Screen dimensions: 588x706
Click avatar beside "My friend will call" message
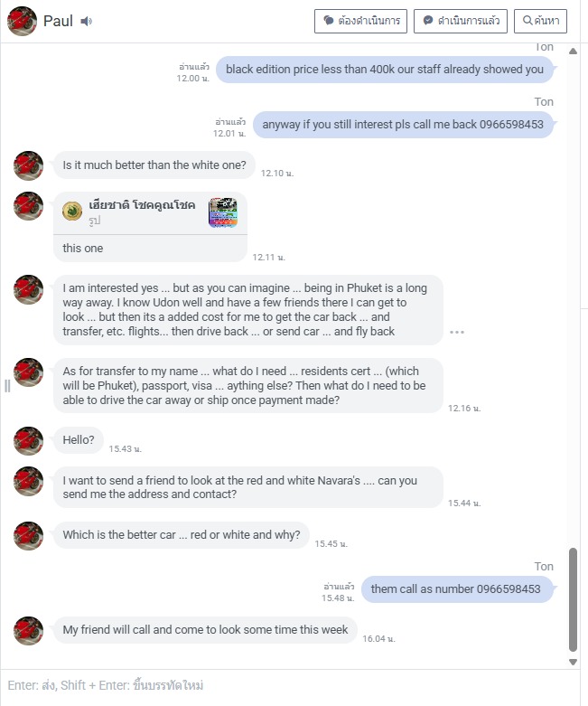pos(29,630)
